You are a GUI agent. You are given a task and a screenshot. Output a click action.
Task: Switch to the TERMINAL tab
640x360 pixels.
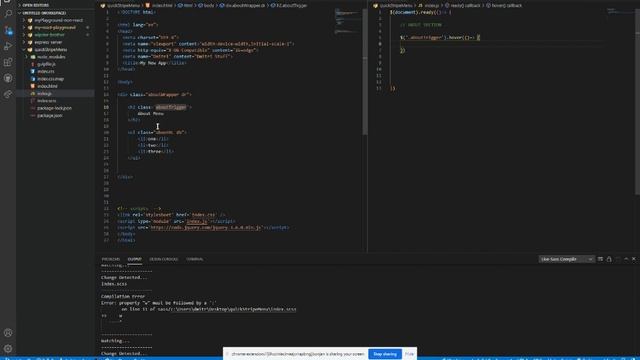click(x=195, y=259)
